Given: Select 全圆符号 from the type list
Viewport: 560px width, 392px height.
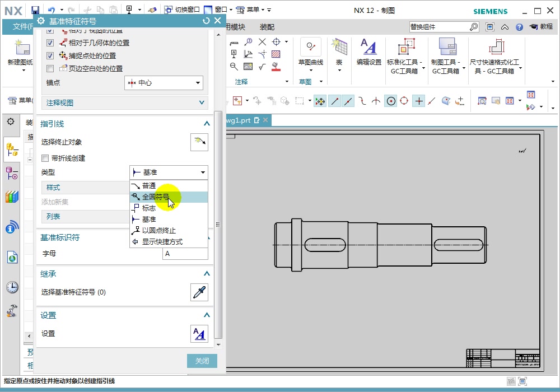Looking at the screenshot, I should 157,197.
